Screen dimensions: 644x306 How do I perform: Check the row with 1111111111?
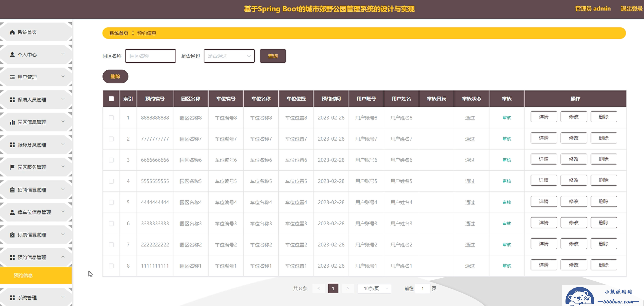(x=111, y=266)
